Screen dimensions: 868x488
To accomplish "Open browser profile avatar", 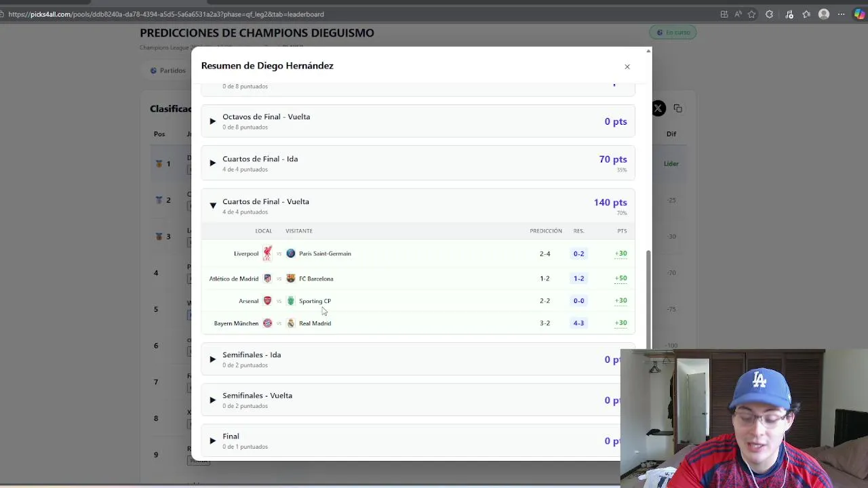I will pyautogui.click(x=824, y=14).
